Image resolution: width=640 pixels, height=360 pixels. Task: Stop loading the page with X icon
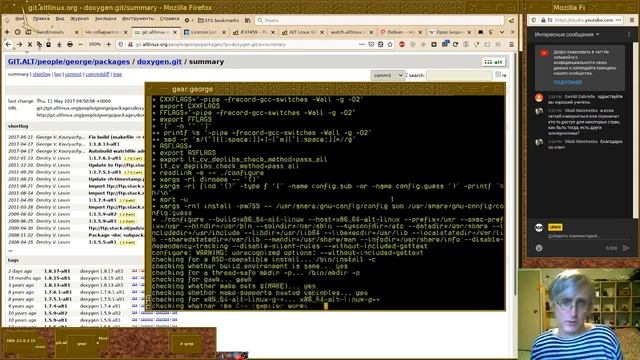(30, 44)
